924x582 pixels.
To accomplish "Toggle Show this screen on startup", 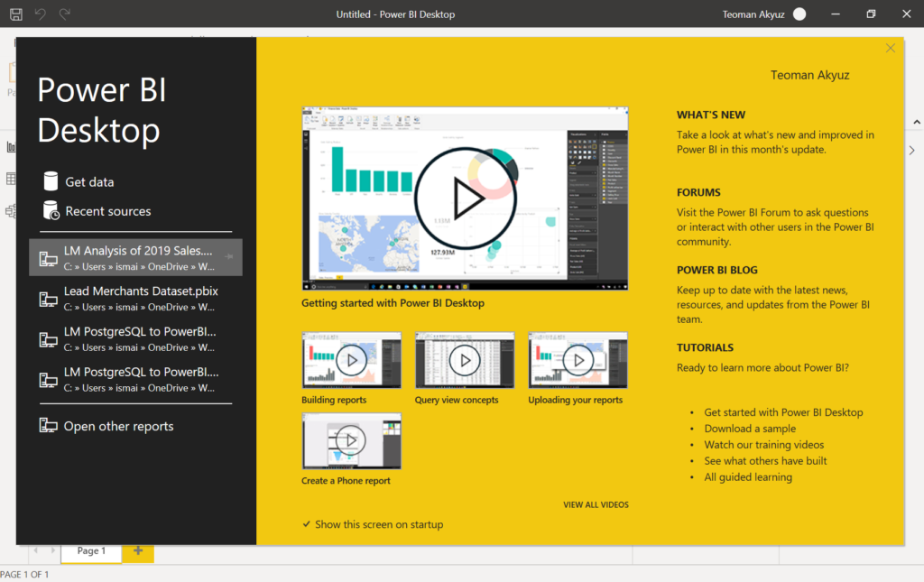I will 308,524.
